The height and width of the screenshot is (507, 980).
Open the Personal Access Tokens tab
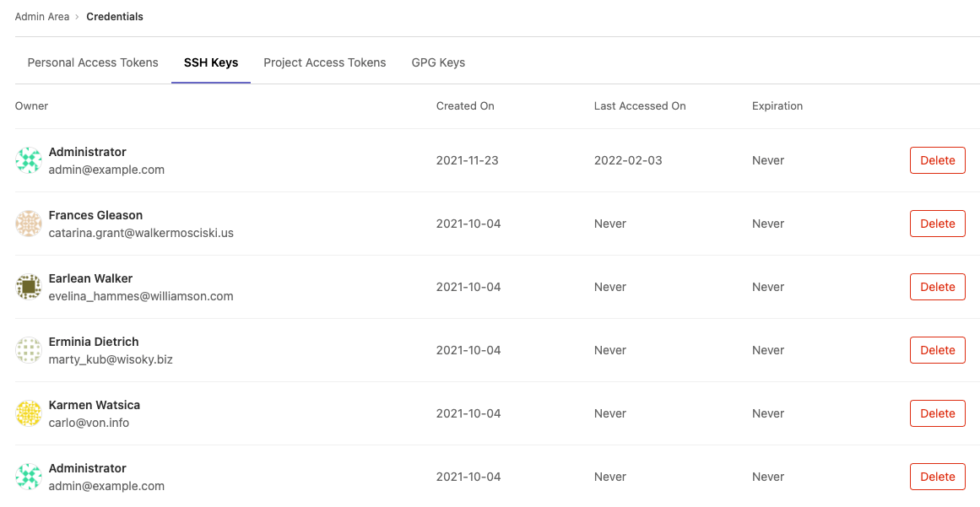[93, 62]
